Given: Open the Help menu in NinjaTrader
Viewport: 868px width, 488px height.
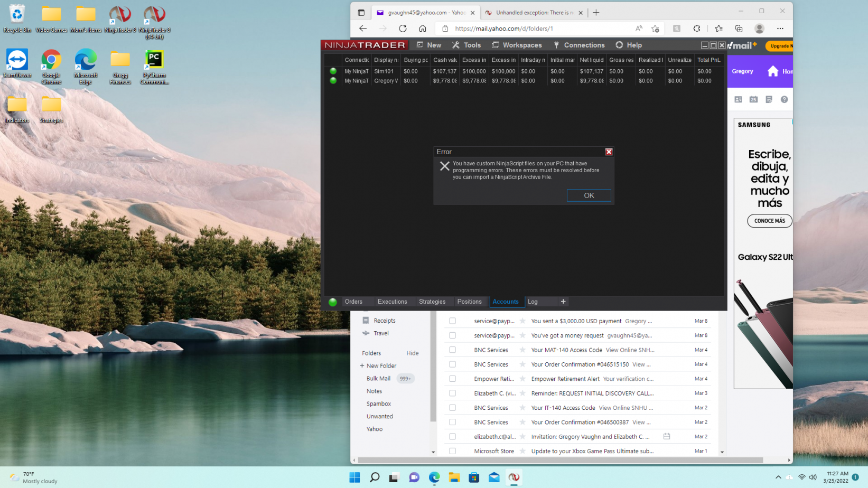Looking at the screenshot, I should tap(629, 45).
